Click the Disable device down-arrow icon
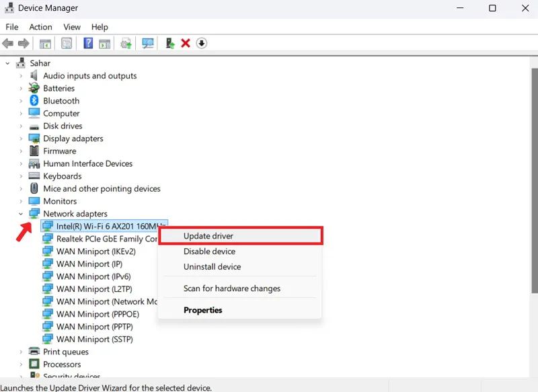The width and height of the screenshot is (538, 392). [202, 43]
